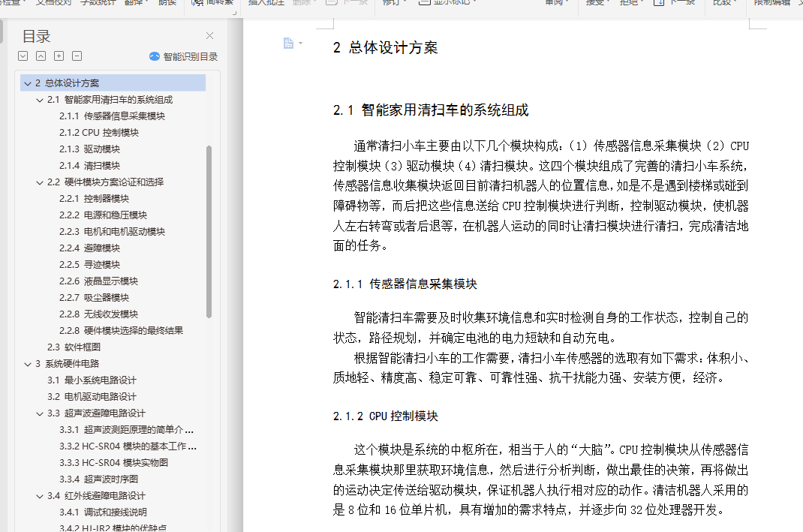Click heading 2.1.2 CPU 控制模块 in document
Image resolution: width=803 pixels, height=532 pixels.
pyautogui.click(x=385, y=416)
